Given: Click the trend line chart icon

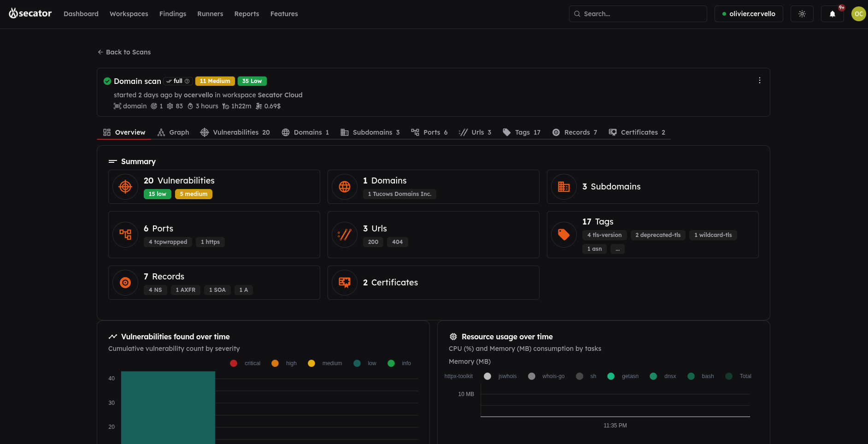Looking at the screenshot, I should click(x=113, y=337).
